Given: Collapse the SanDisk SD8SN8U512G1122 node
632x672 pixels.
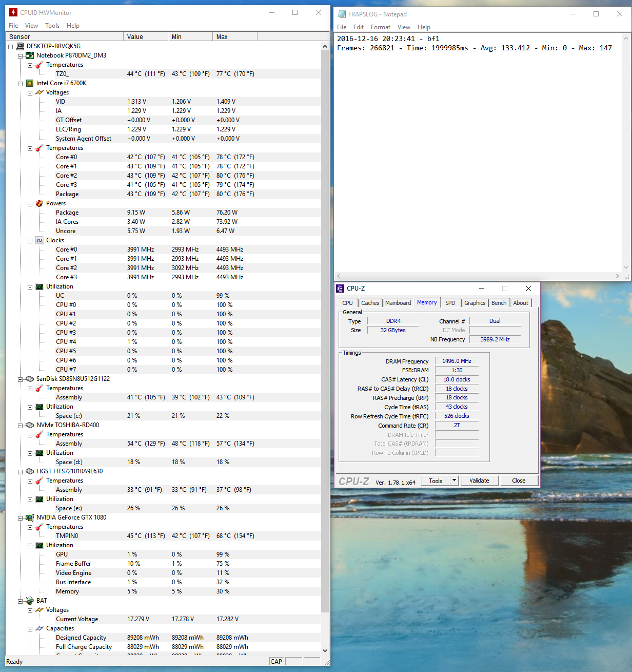Looking at the screenshot, I should tap(21, 379).
